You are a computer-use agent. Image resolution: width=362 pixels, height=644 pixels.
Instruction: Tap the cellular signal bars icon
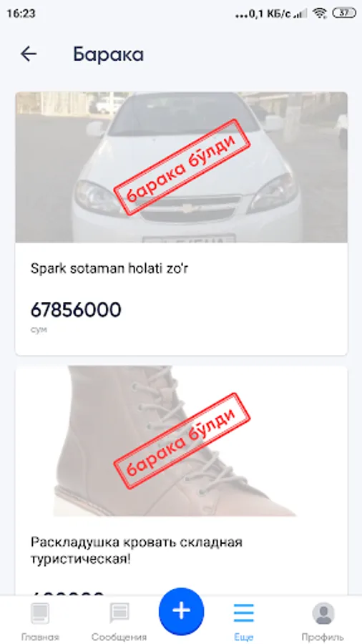point(300,14)
